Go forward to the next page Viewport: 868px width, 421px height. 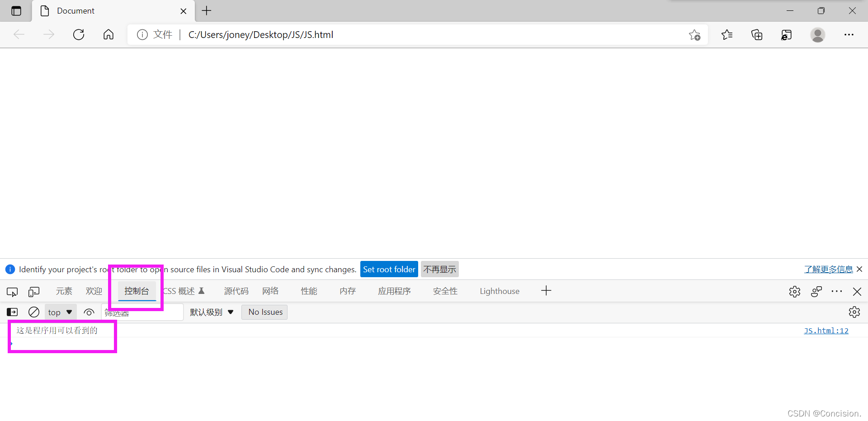click(x=49, y=34)
